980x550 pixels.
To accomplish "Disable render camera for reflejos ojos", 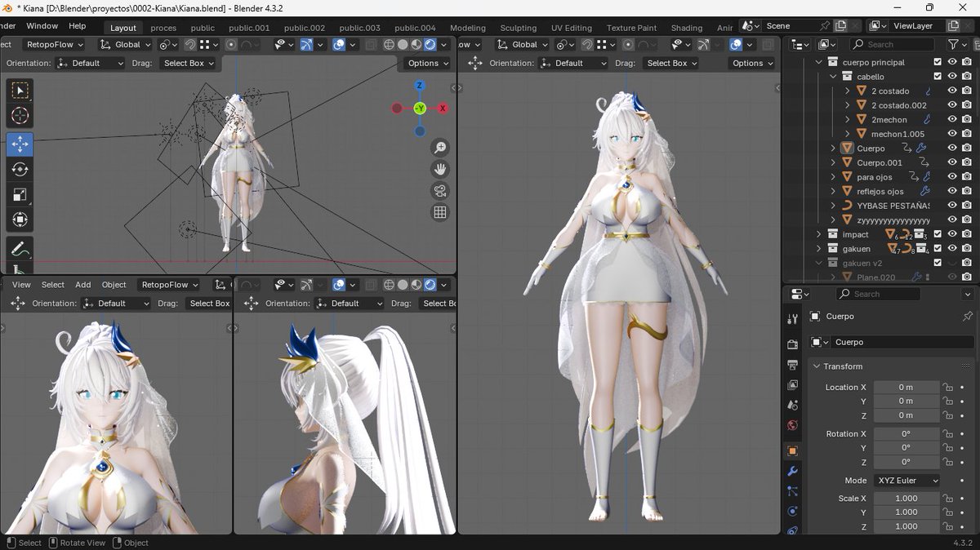I will pyautogui.click(x=966, y=191).
